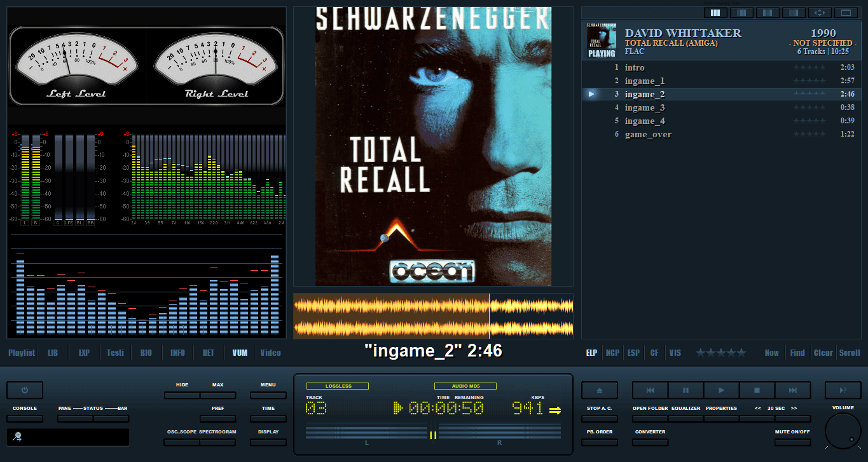868x462 pixels.
Task: Open the Equalizer
Action: coord(685,419)
